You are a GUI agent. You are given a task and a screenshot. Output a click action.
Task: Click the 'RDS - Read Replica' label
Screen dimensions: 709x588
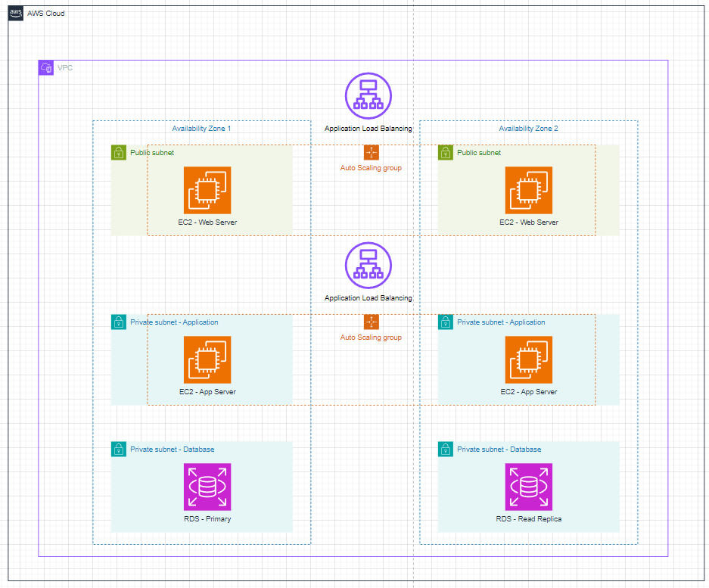point(529,519)
